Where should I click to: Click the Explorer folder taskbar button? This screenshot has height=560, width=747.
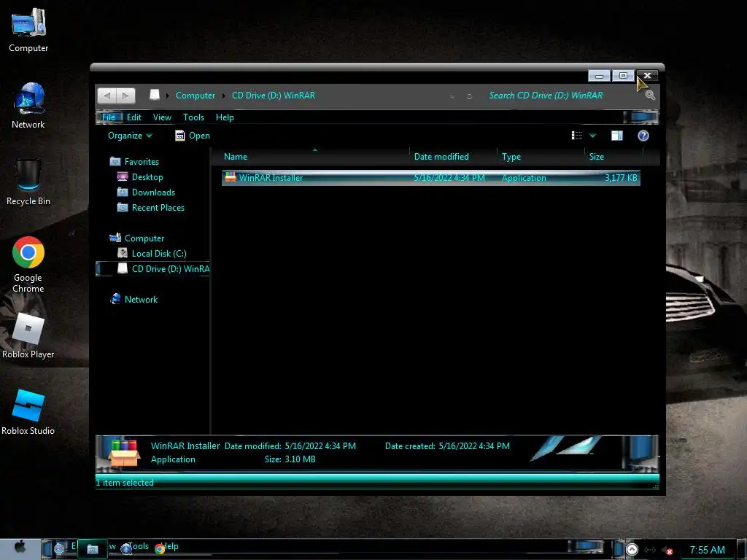[93, 549]
